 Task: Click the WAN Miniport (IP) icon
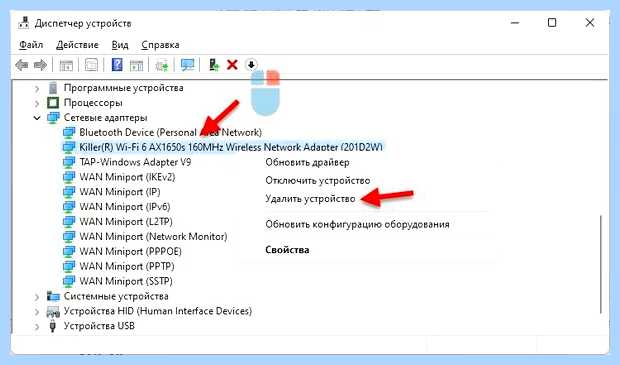pyautogui.click(x=69, y=192)
